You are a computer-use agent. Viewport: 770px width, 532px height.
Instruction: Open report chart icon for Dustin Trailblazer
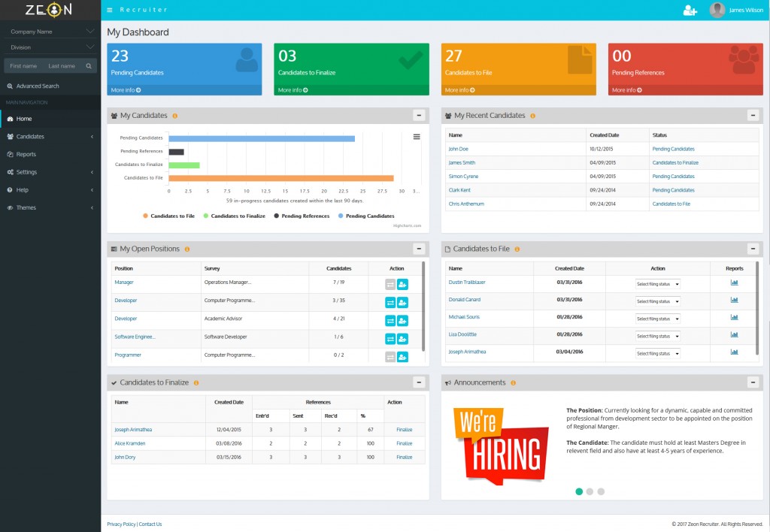click(x=734, y=283)
